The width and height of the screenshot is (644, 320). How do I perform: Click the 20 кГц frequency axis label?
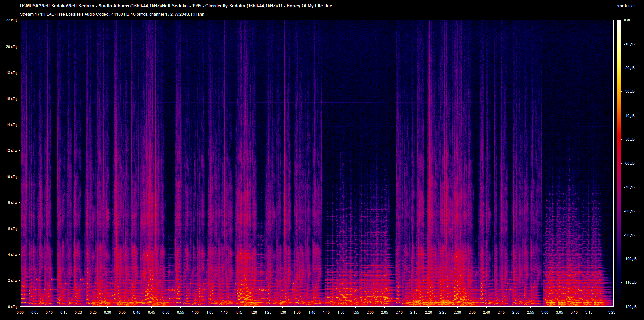[11, 47]
